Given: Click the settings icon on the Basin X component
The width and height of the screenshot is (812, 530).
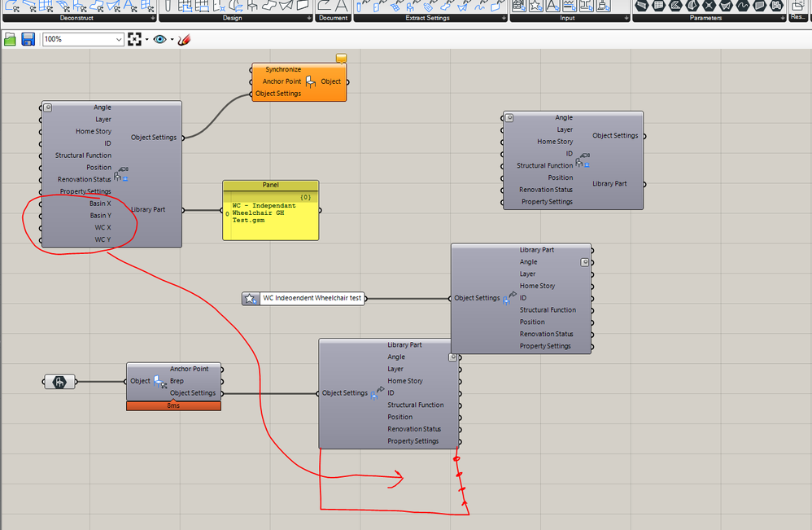Looking at the screenshot, I should tap(120, 173).
